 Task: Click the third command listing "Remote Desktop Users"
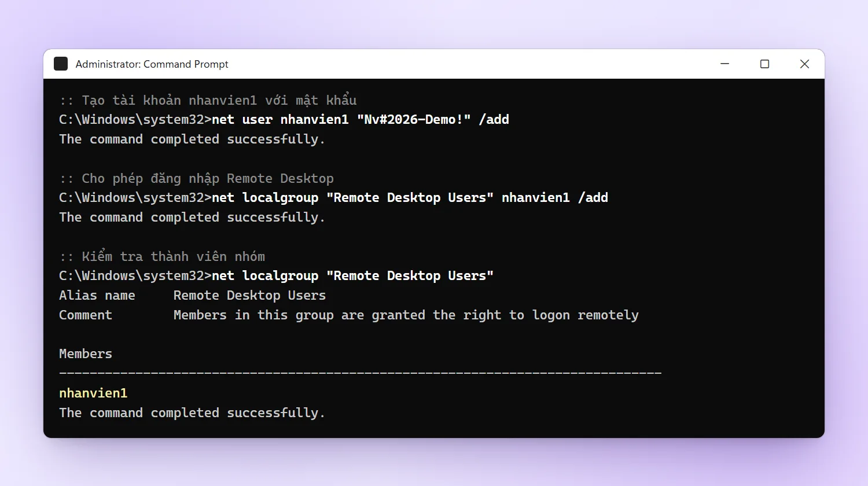click(x=276, y=276)
